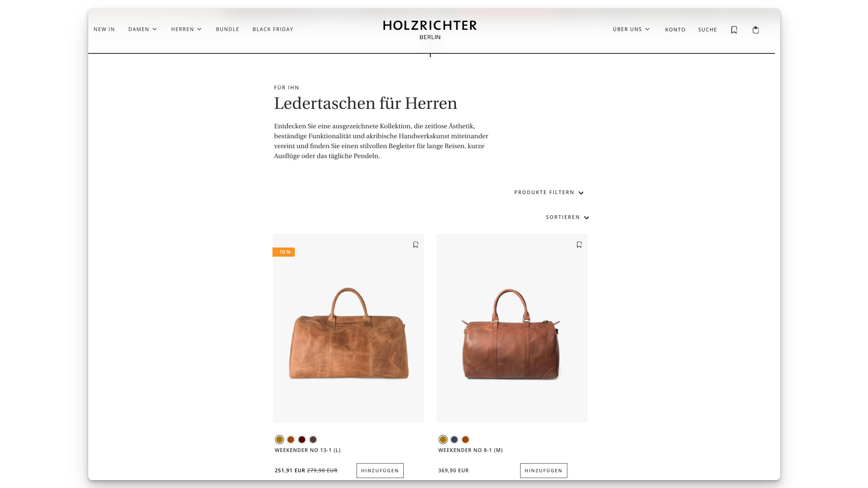Choose navy blue swatch for Weekender No 8-1
868x488 pixels.
point(454,440)
